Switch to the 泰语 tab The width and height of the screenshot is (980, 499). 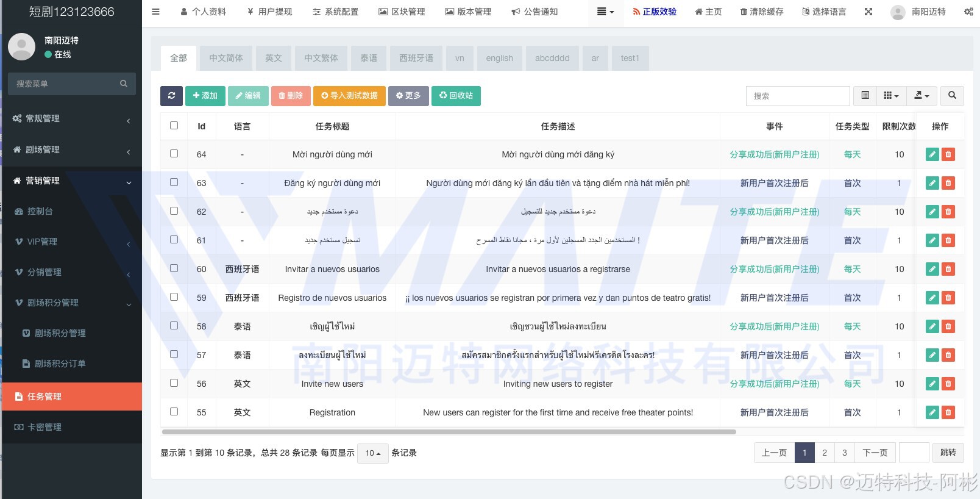[x=369, y=58]
